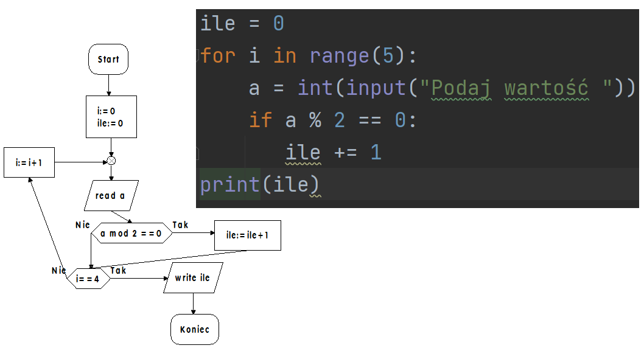Screen dimensions: 644x348
Task: Click the 'Tak' label beside the mod decision
Action: point(180,224)
